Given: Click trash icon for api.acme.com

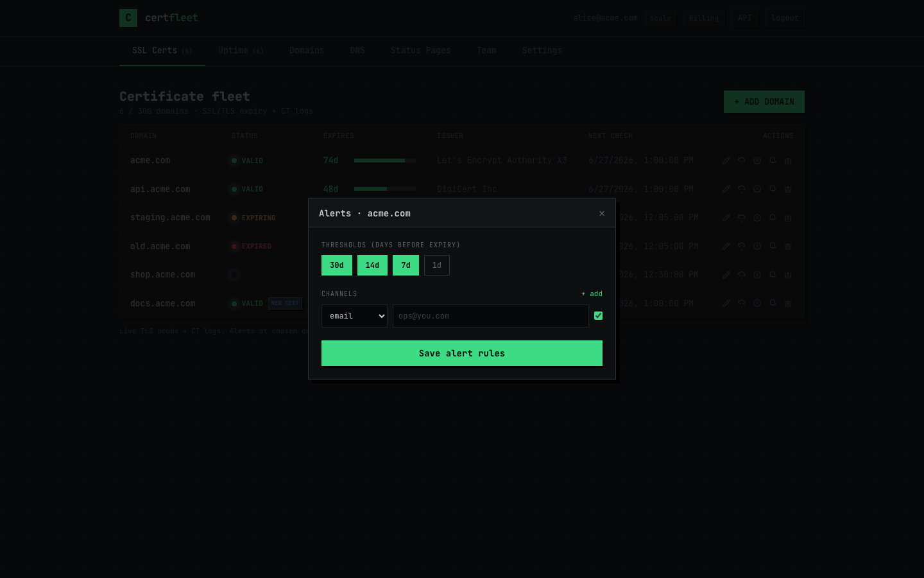Looking at the screenshot, I should point(788,189).
